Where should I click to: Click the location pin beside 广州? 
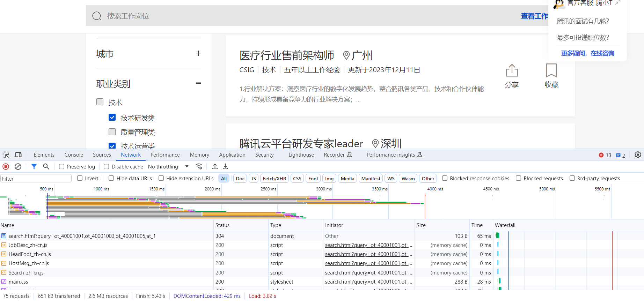[346, 55]
